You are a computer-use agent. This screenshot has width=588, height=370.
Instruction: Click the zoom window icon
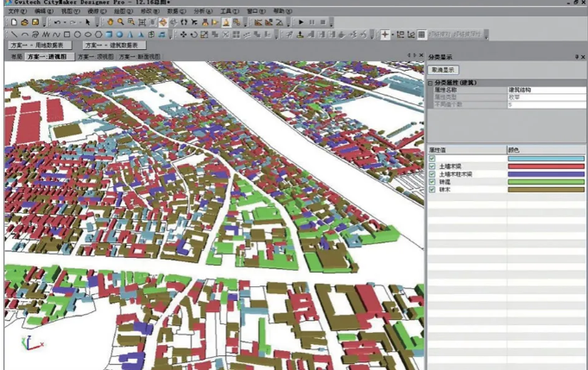tap(131, 22)
